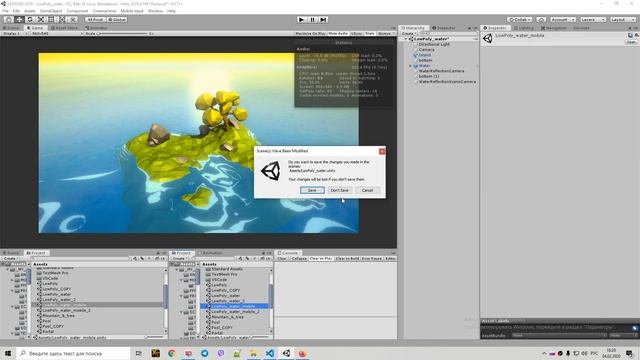Select the Hand tool in the toolbar

click(8, 19)
